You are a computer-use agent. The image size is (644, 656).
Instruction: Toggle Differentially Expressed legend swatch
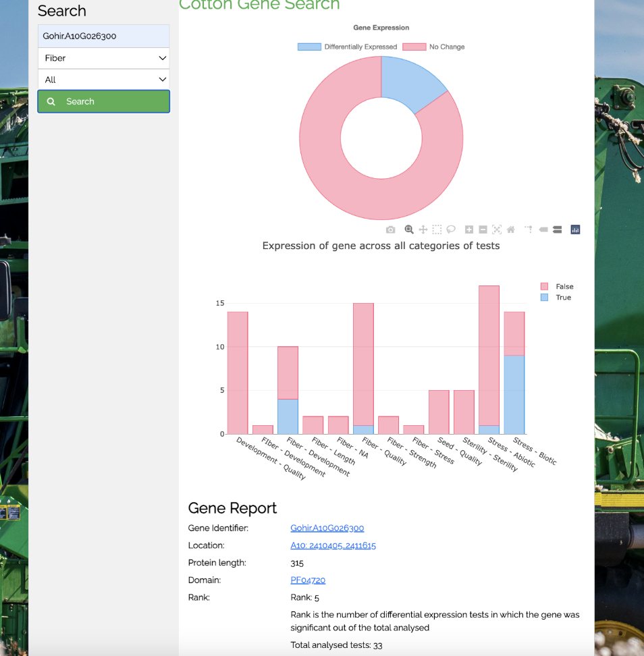coord(309,47)
